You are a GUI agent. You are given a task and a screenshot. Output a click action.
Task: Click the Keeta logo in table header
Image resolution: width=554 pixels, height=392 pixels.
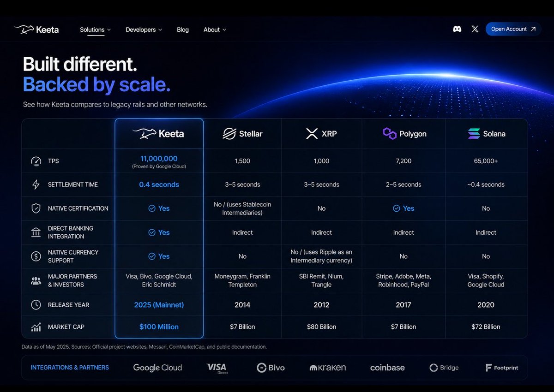tap(158, 134)
